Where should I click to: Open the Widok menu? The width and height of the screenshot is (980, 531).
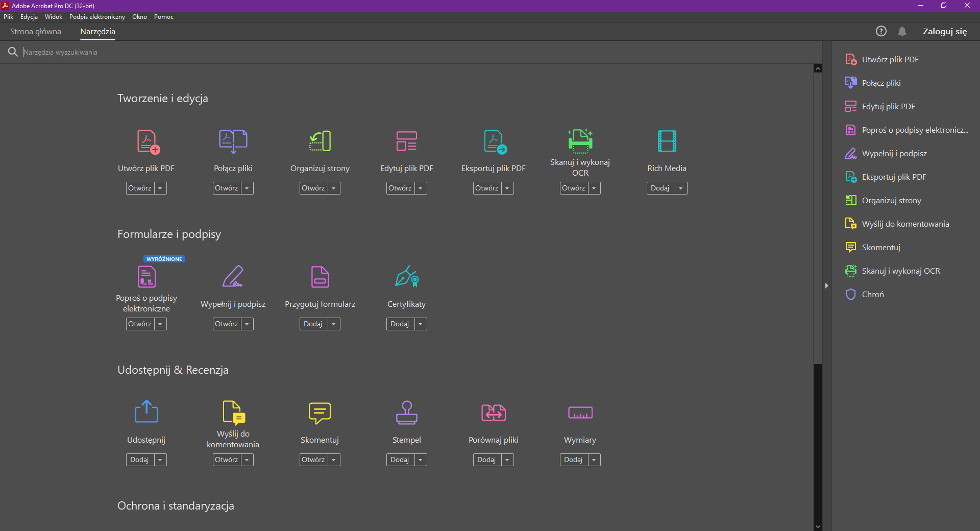click(x=54, y=17)
